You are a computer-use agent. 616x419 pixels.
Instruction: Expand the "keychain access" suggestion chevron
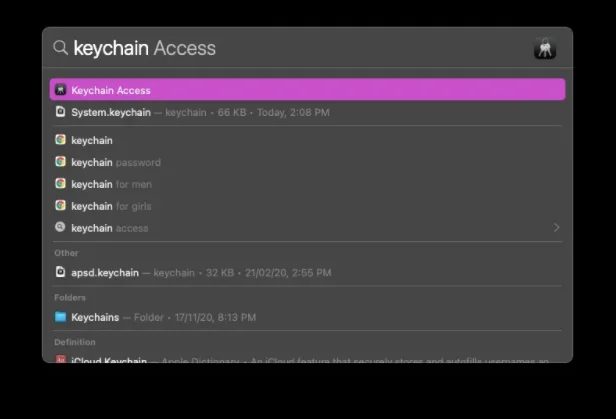click(x=556, y=228)
